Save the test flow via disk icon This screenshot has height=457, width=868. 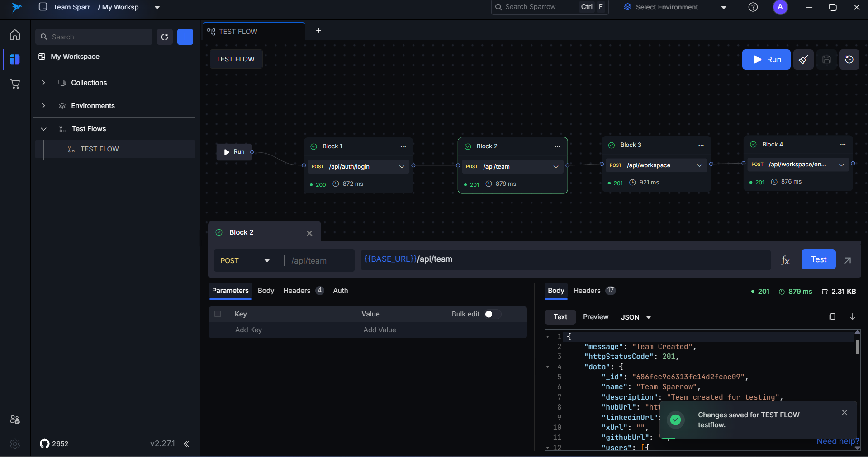(x=826, y=60)
